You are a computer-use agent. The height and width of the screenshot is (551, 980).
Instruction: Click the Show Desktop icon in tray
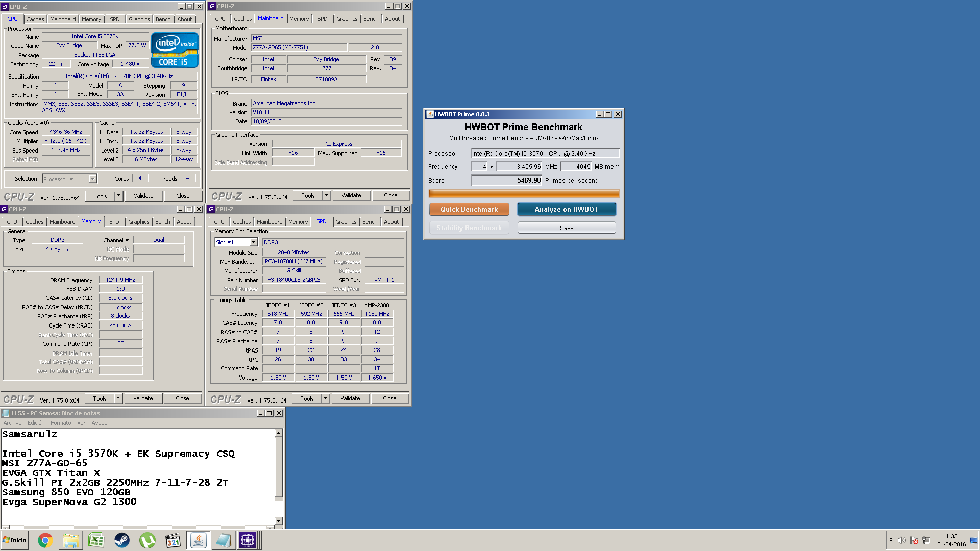pyautogui.click(x=974, y=540)
